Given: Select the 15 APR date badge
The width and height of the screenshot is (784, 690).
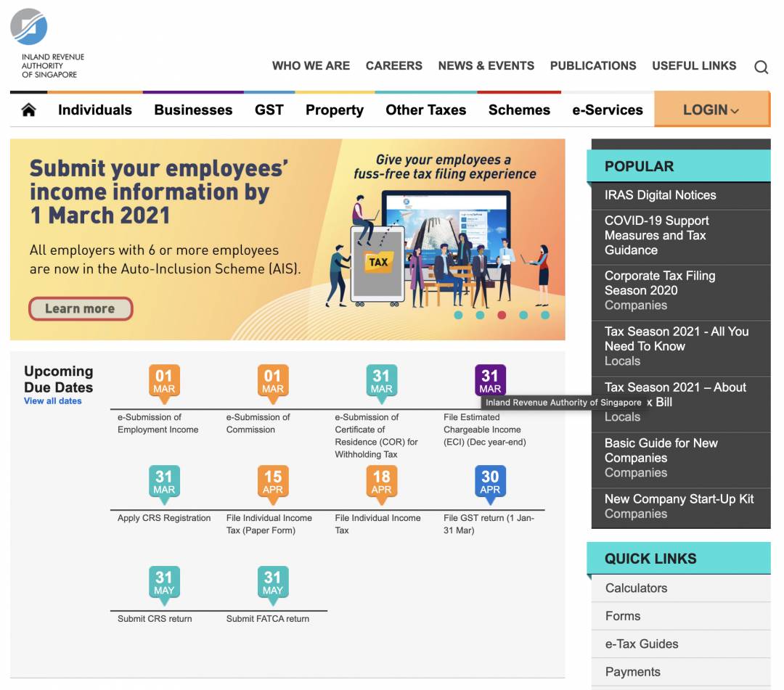Looking at the screenshot, I should (272, 482).
